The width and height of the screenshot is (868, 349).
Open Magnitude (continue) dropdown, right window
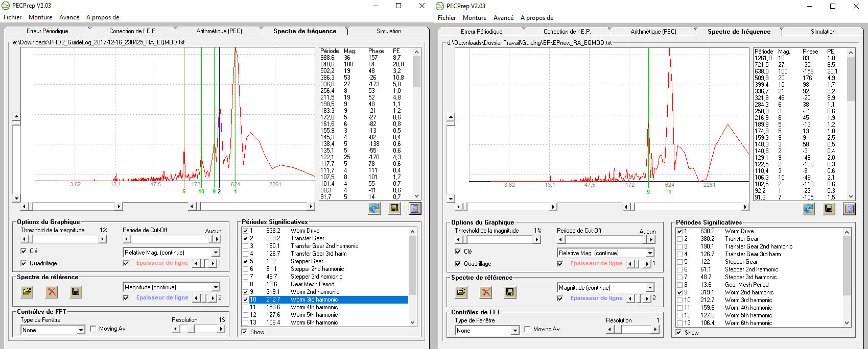[650, 288]
